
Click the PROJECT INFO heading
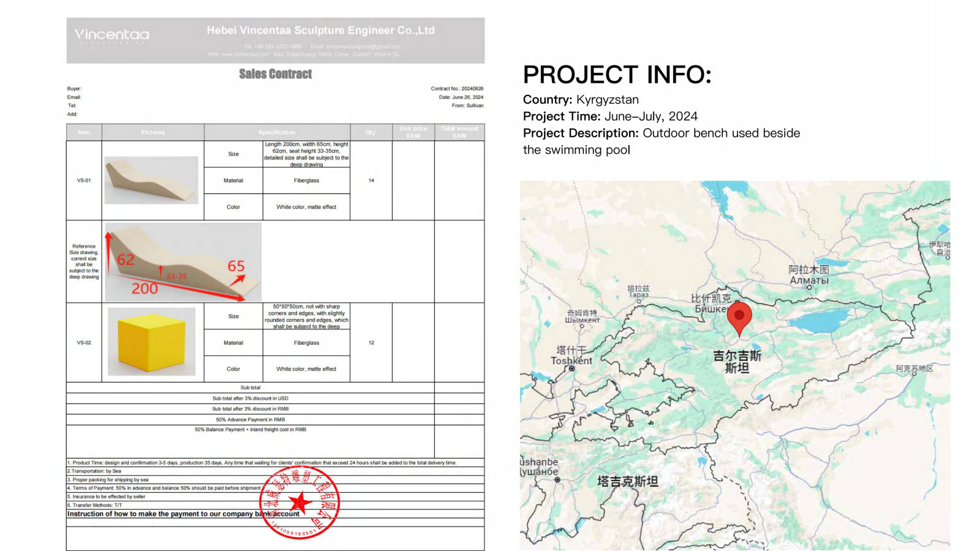(x=617, y=75)
